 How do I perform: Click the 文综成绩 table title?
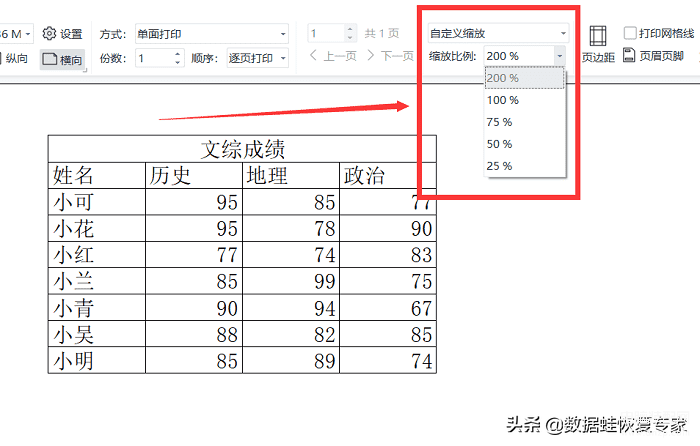[x=242, y=149]
